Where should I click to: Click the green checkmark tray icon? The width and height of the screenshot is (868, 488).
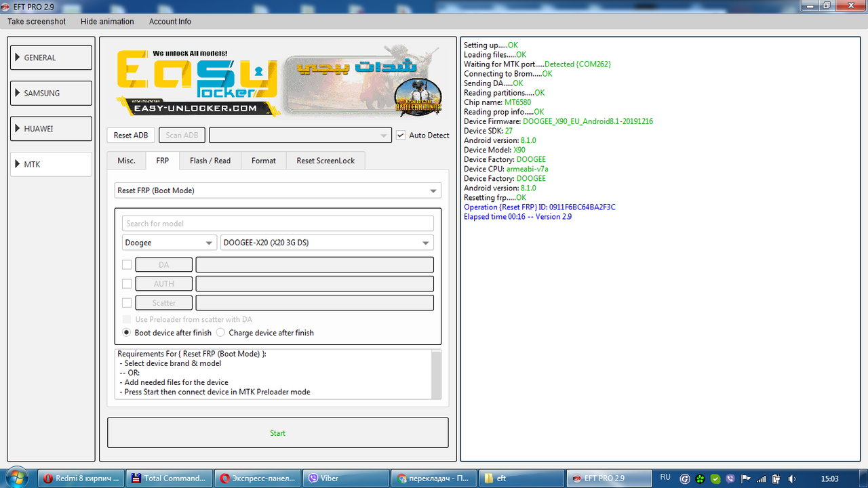click(x=715, y=479)
